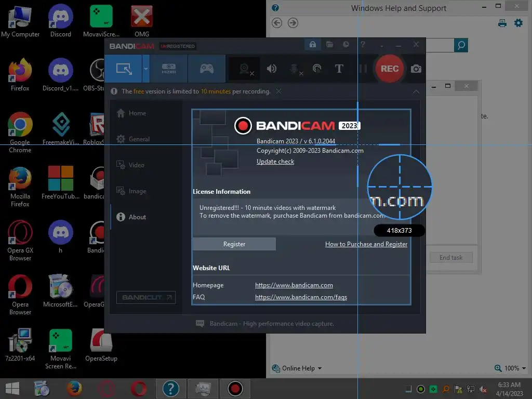Switch to game recording mode

click(207, 69)
